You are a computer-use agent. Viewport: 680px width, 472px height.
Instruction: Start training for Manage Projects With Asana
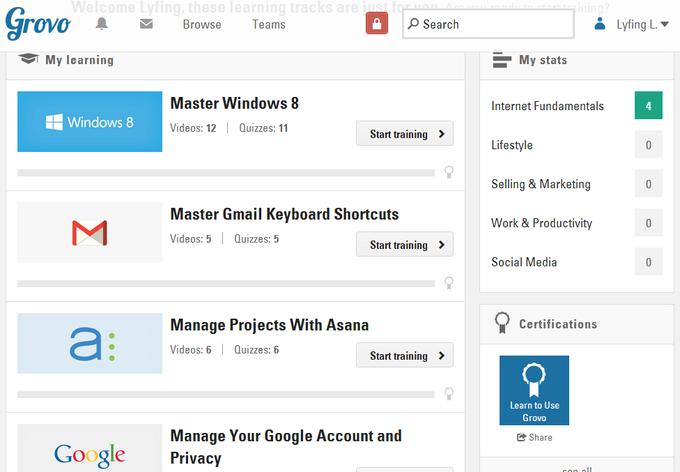click(405, 355)
